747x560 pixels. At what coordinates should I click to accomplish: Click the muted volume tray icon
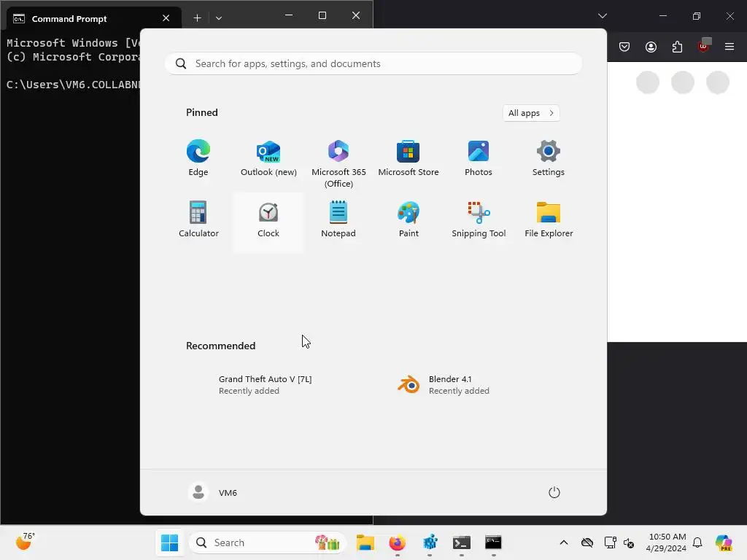[628, 542]
